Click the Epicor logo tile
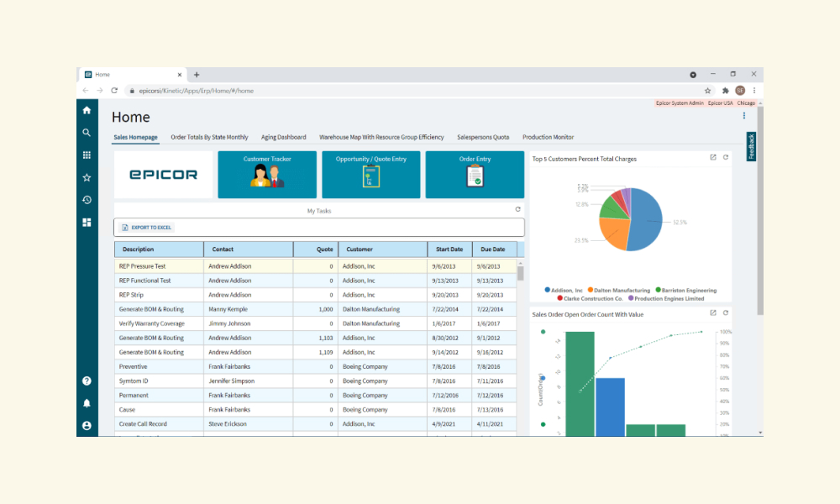The width and height of the screenshot is (840, 504). tap(164, 175)
